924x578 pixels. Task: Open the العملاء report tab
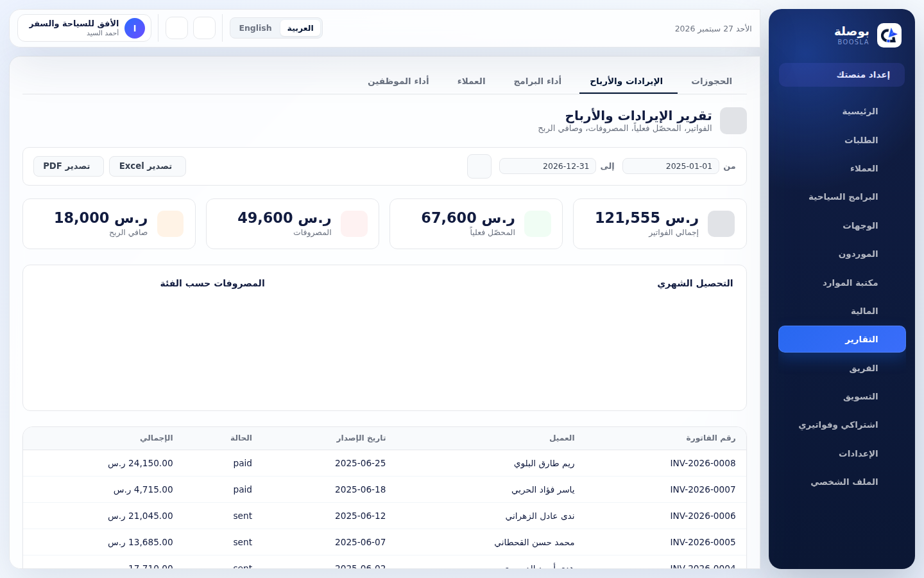tap(471, 81)
